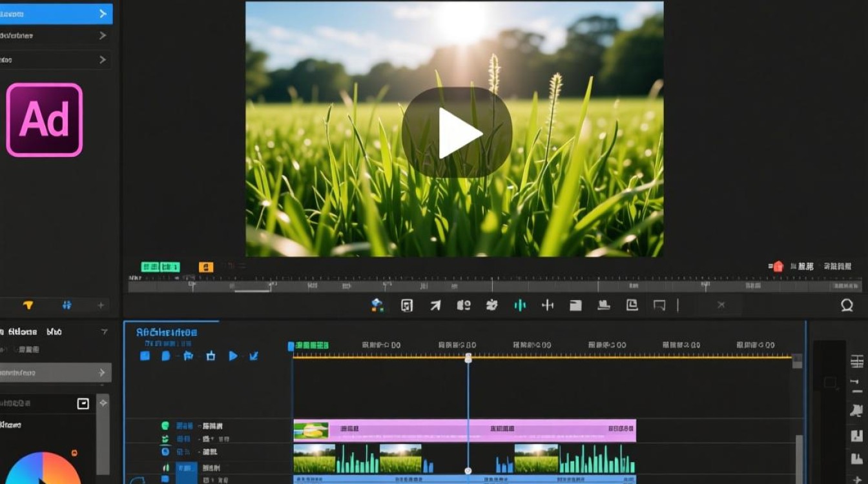Select the second grass thumbnail clip in the timeline
Screen dimensions: 868x484
[400, 459]
